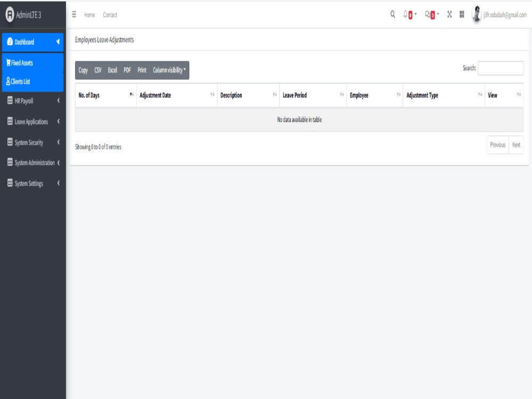Open the System Security menu label
The width and height of the screenshot is (532, 399).
29,143
